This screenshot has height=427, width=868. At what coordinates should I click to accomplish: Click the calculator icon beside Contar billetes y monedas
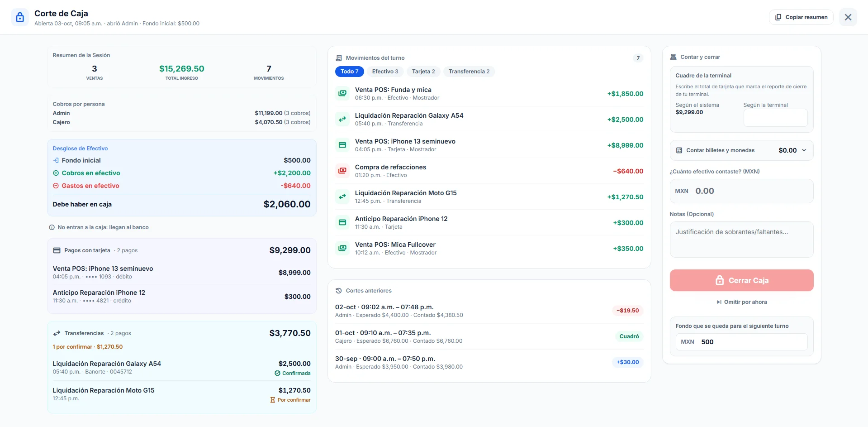[679, 150]
